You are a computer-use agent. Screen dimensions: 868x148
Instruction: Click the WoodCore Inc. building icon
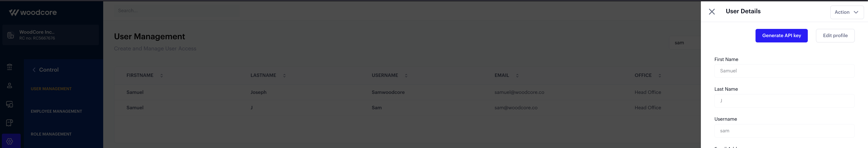click(10, 35)
